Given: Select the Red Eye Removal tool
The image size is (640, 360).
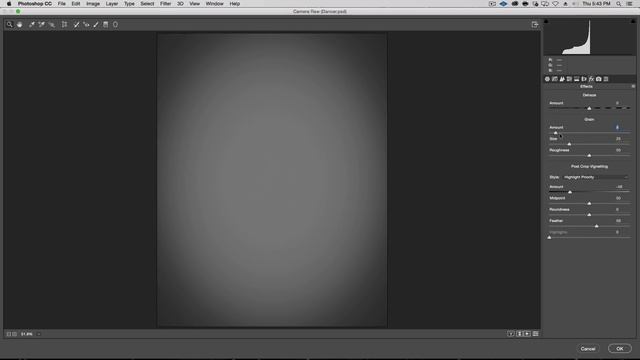Looking at the screenshot, I should coord(86,24).
